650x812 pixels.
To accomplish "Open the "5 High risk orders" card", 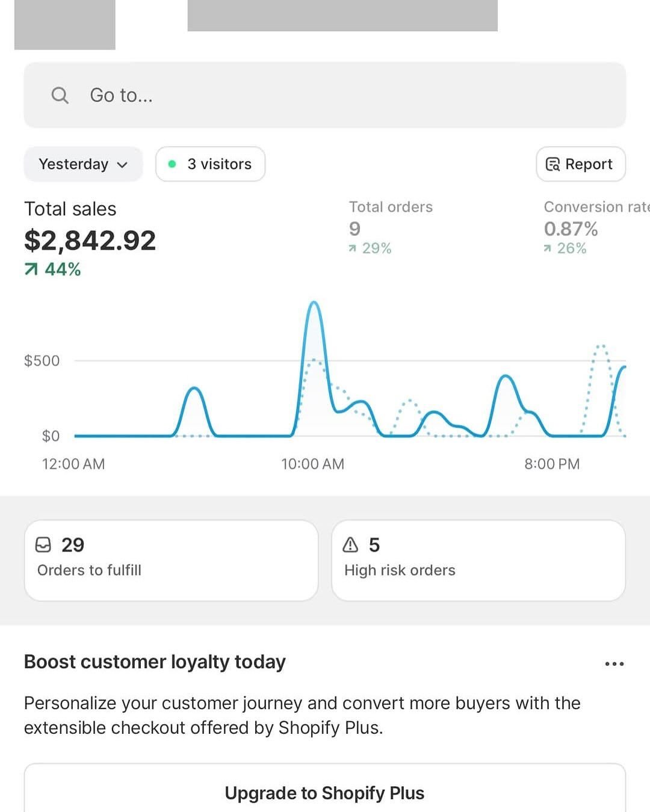I will coord(478,559).
